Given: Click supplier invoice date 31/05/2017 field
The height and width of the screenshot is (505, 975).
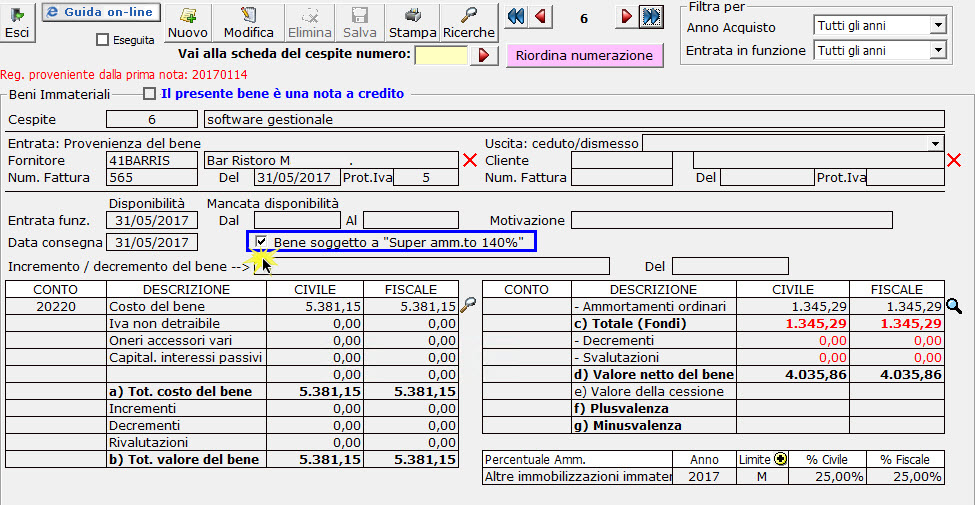Looking at the screenshot, I should [298, 178].
